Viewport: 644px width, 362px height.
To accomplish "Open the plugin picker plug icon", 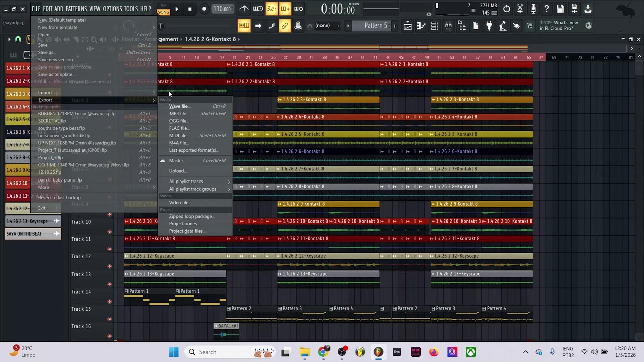I will tap(489, 26).
